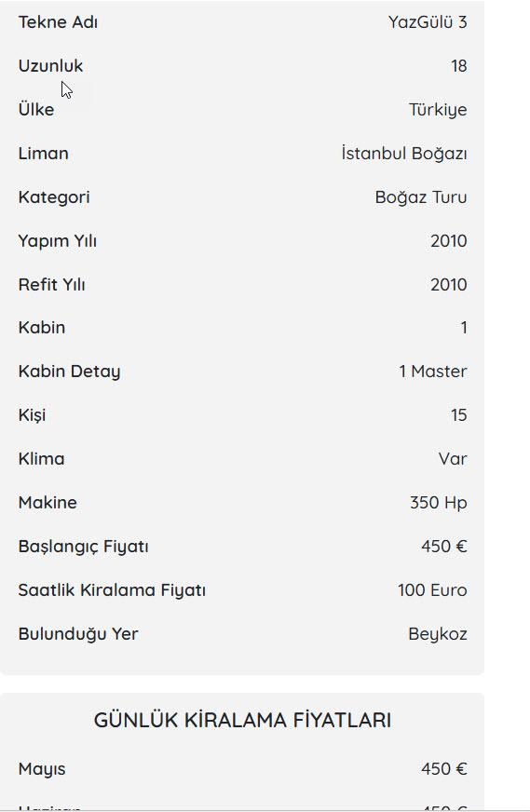Image resolution: width=530 pixels, height=812 pixels.
Task: Click the Klima Var value
Action: coord(453,459)
